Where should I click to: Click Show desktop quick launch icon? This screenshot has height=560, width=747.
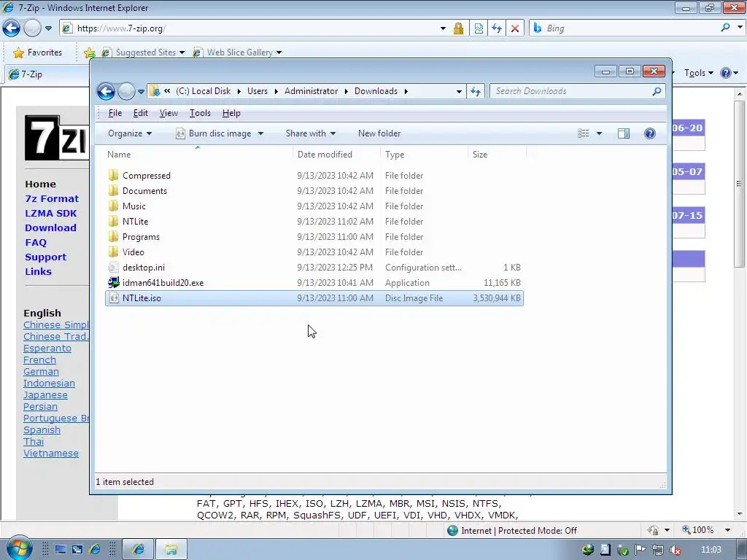61,550
